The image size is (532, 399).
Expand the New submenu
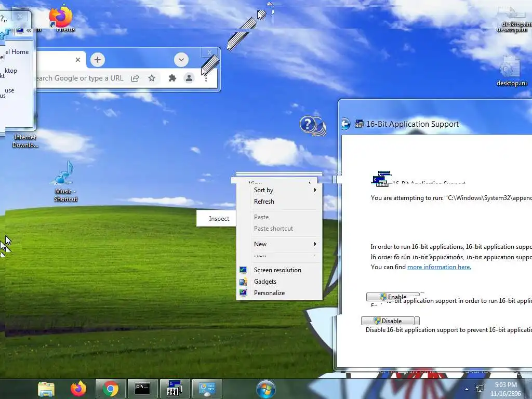pyautogui.click(x=279, y=244)
